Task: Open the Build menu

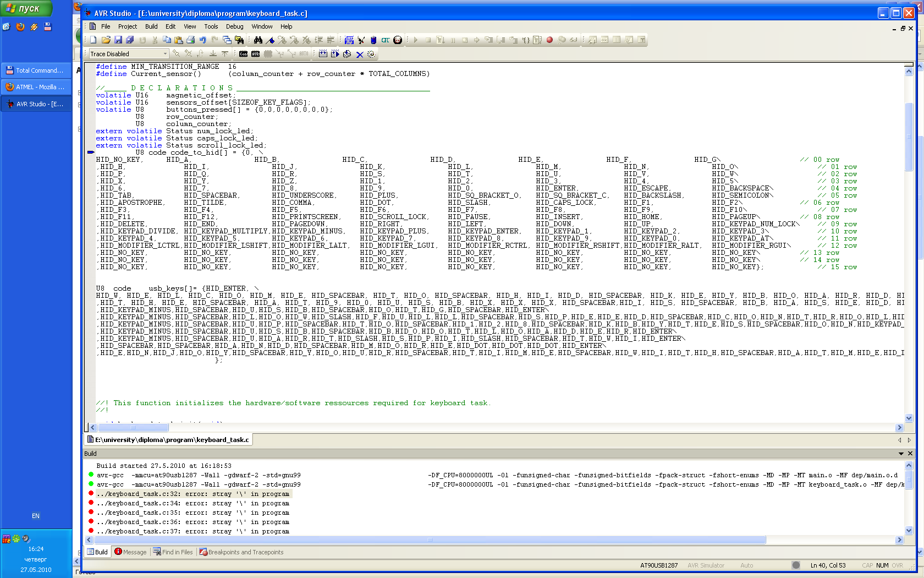Action: (x=151, y=26)
